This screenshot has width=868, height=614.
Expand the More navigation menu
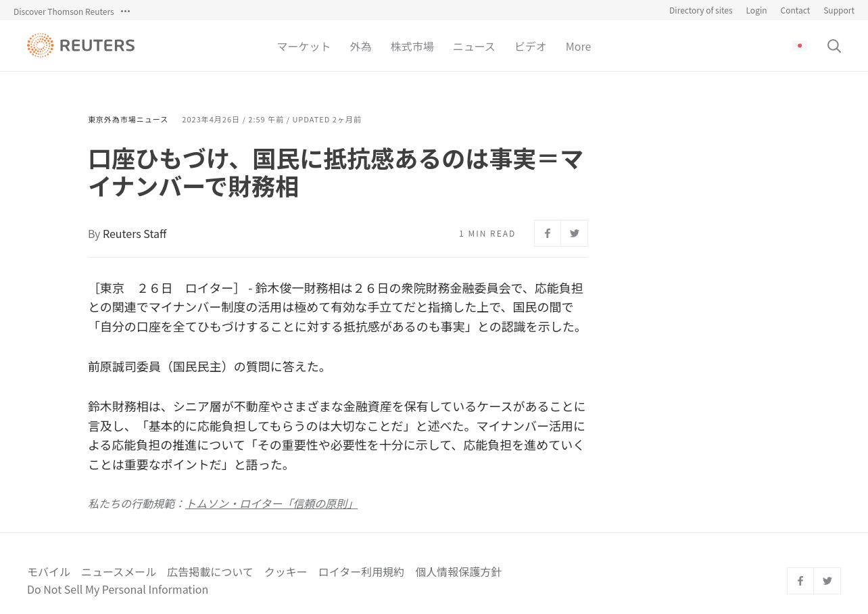578,47
